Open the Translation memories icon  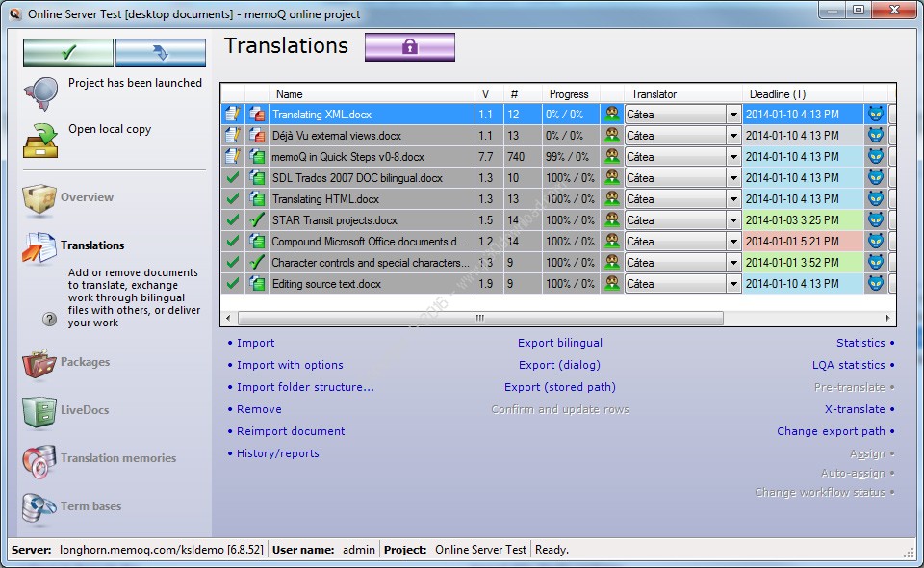(x=38, y=460)
